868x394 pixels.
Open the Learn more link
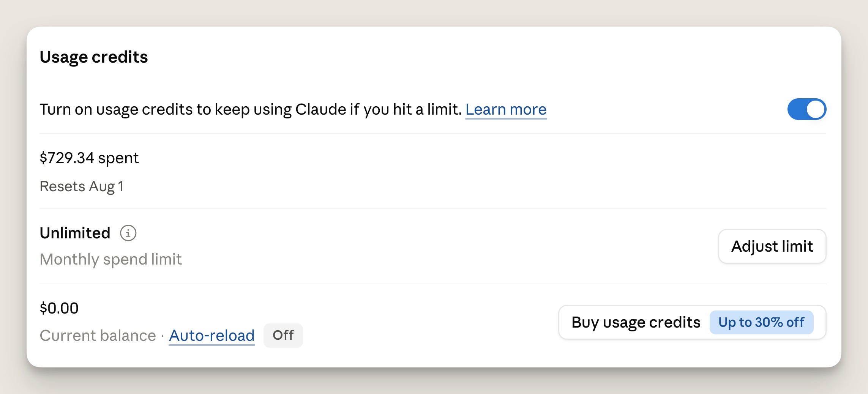506,109
